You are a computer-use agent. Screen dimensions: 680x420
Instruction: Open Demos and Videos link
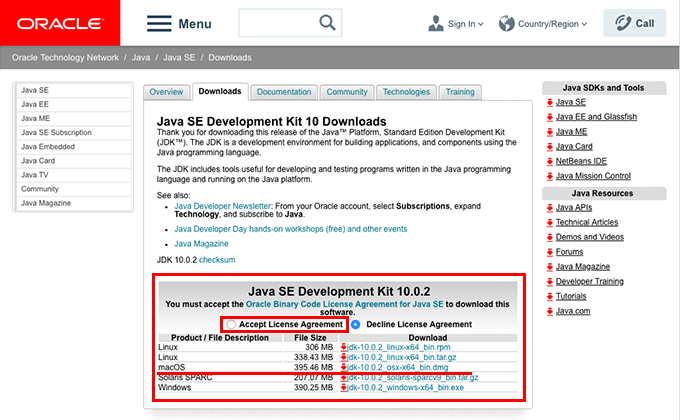[589, 237]
